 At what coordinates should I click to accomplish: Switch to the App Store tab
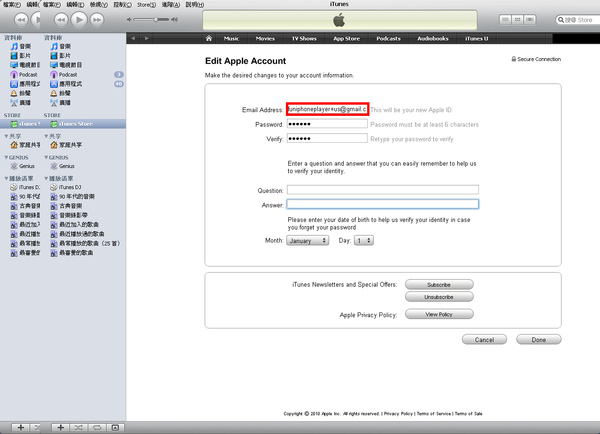tap(346, 38)
